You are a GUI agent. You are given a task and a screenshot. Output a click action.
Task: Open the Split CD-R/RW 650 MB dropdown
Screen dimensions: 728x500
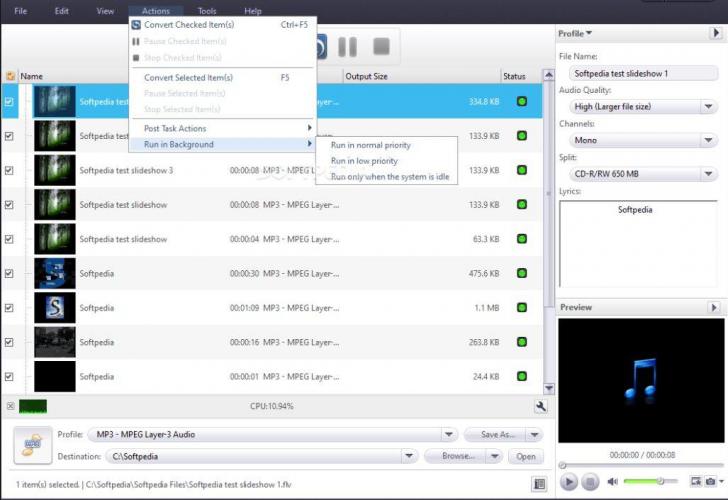[x=708, y=174]
